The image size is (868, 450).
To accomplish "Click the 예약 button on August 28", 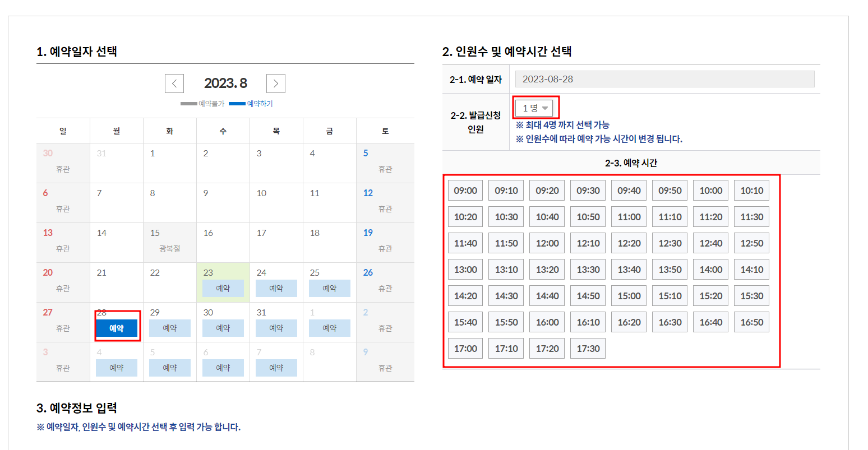I will 116,327.
